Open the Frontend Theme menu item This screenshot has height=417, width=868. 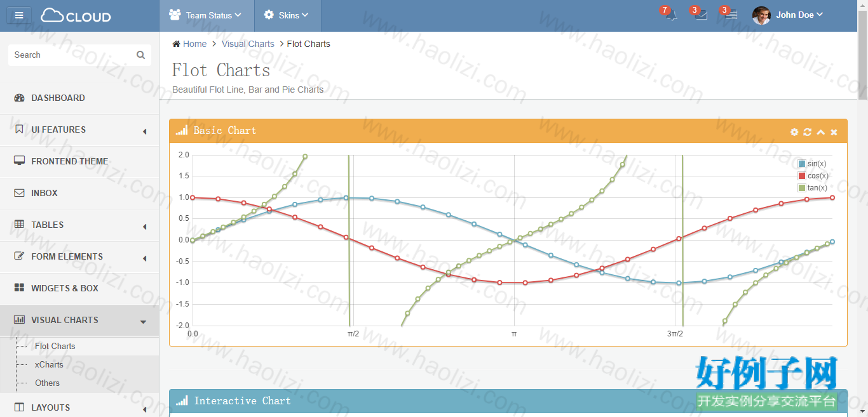pyautogui.click(x=79, y=162)
